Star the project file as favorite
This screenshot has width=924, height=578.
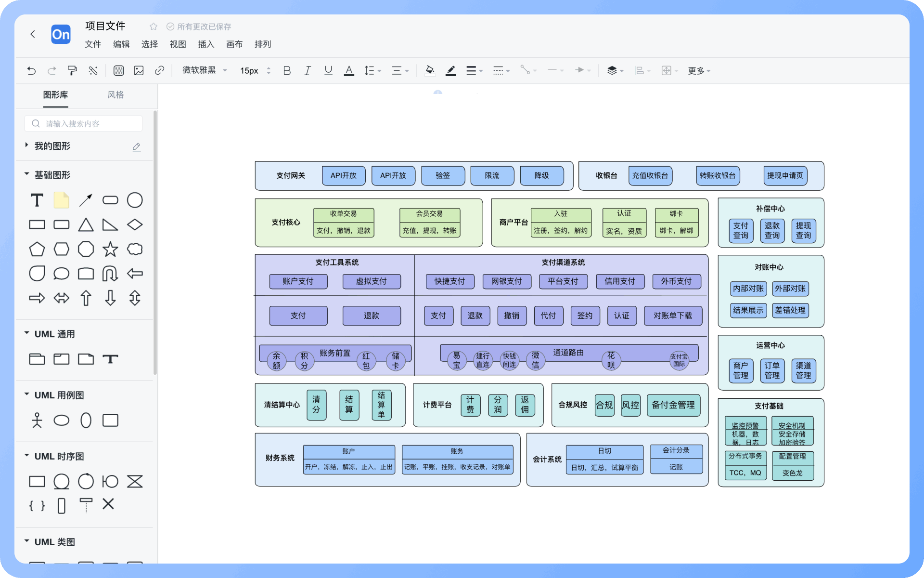tap(154, 26)
